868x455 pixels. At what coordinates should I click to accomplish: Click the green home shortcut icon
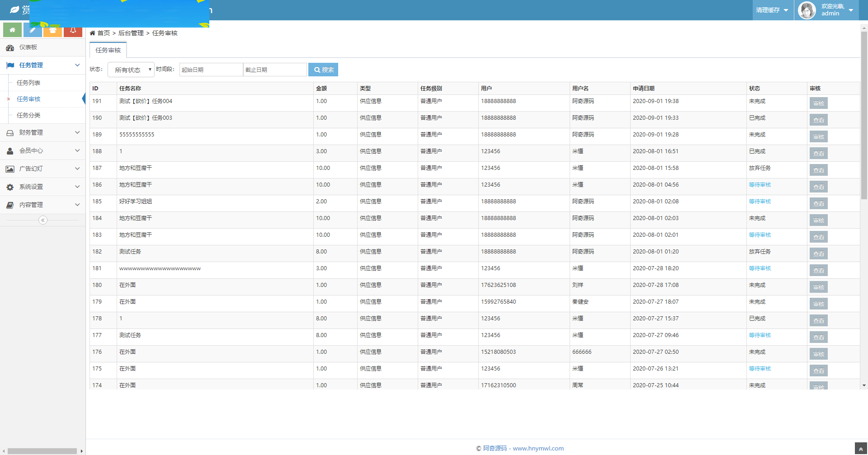tap(12, 30)
